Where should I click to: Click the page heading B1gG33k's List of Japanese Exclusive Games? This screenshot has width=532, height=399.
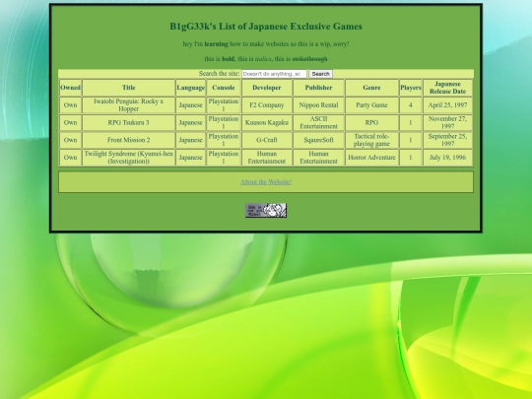[x=266, y=27]
